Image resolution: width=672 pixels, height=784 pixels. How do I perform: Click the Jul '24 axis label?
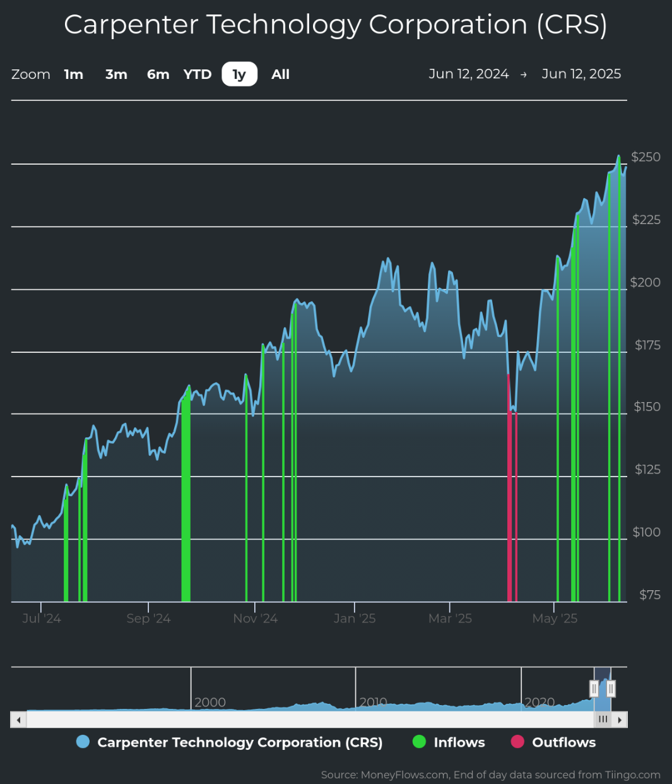42,618
